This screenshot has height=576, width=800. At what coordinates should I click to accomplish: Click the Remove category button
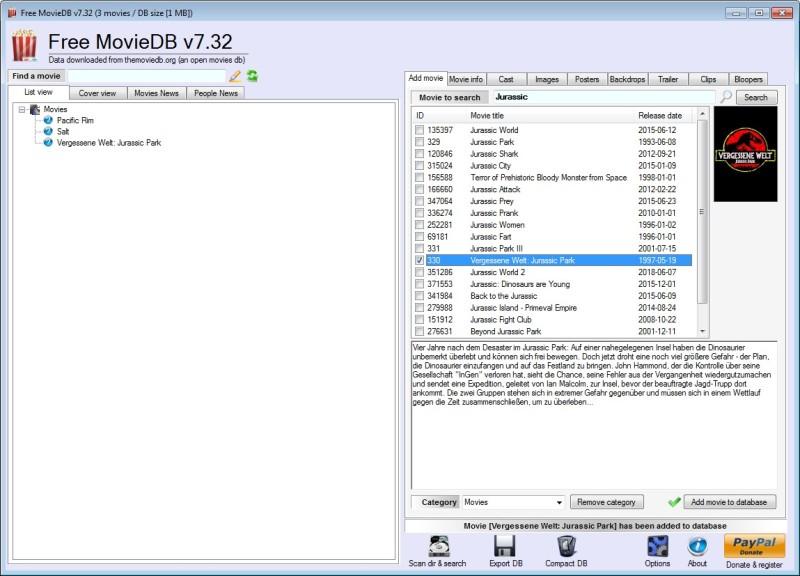[x=607, y=502]
